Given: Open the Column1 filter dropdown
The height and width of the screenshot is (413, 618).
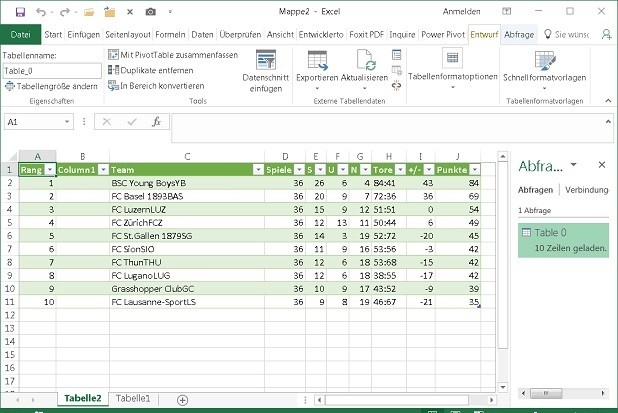Looking at the screenshot, I should click(103, 170).
